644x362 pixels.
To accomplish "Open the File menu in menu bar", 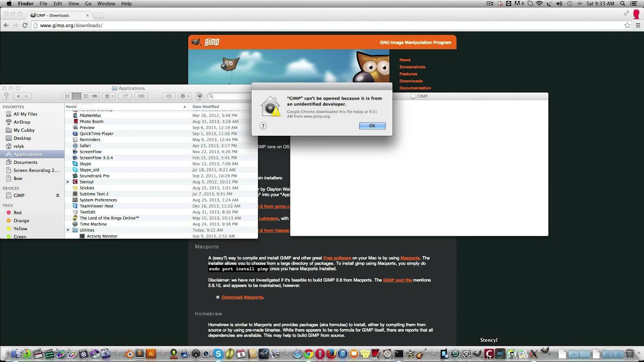I will point(44,4).
